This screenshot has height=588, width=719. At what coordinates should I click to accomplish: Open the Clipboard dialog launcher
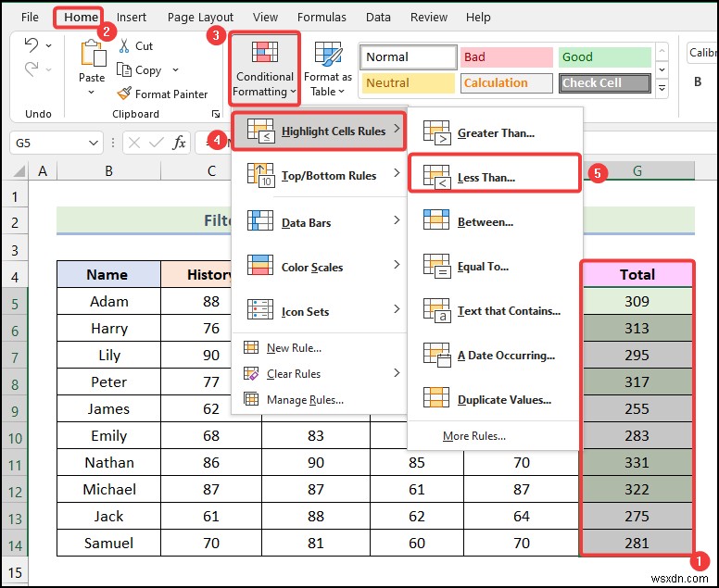click(216, 114)
